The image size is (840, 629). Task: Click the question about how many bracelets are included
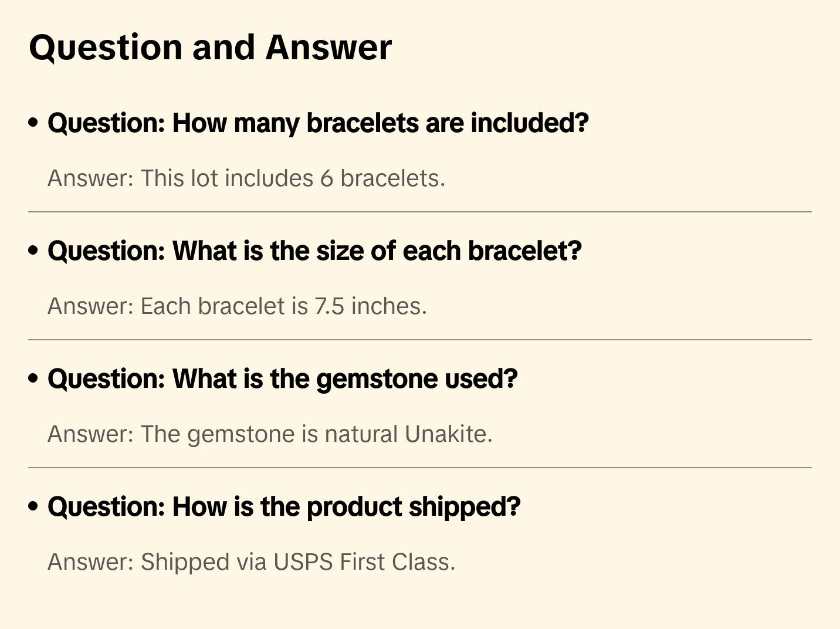tap(318, 123)
